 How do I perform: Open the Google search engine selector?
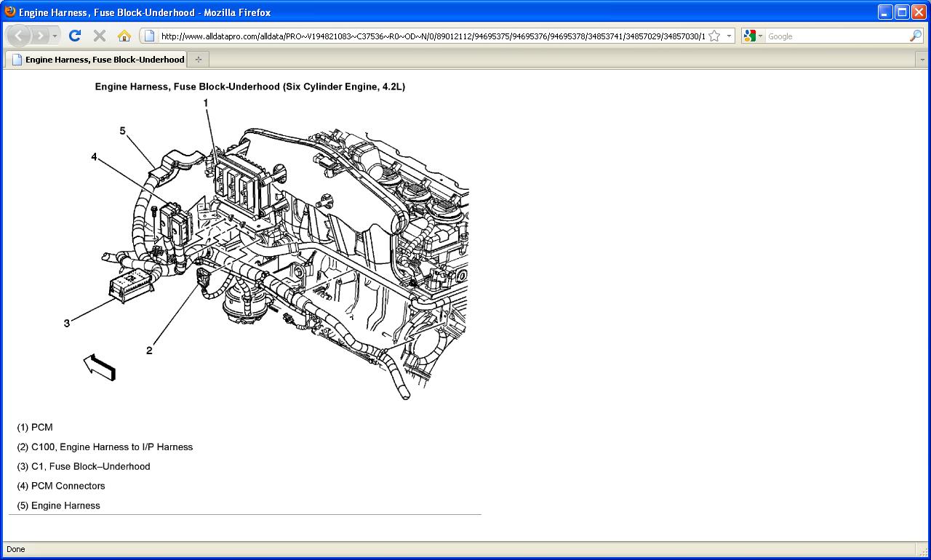[x=753, y=36]
